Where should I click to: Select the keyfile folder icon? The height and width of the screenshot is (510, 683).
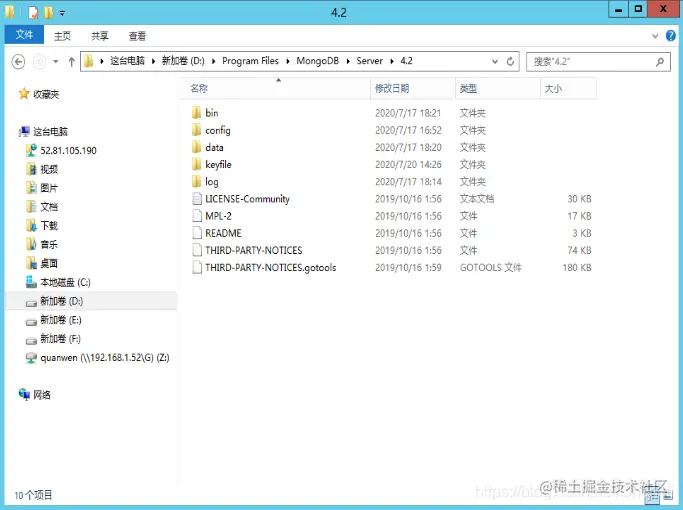tap(196, 164)
